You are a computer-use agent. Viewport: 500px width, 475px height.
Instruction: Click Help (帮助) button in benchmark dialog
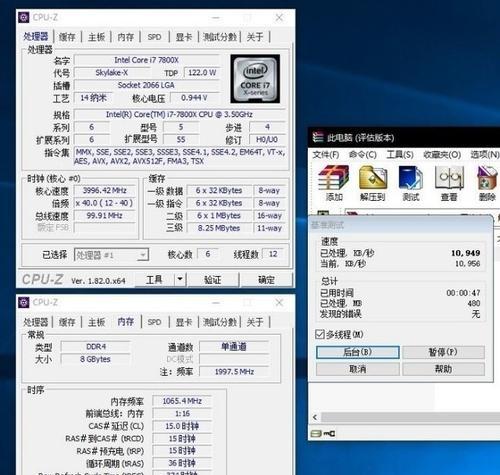443,369
